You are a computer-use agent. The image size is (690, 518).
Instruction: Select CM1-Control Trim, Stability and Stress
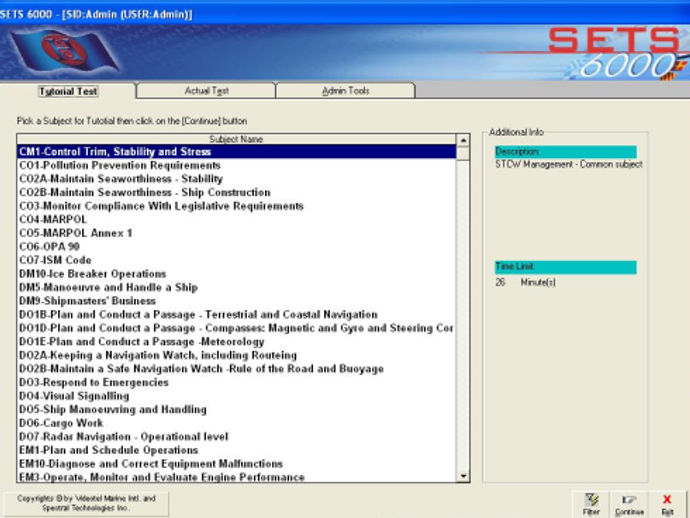[237, 151]
